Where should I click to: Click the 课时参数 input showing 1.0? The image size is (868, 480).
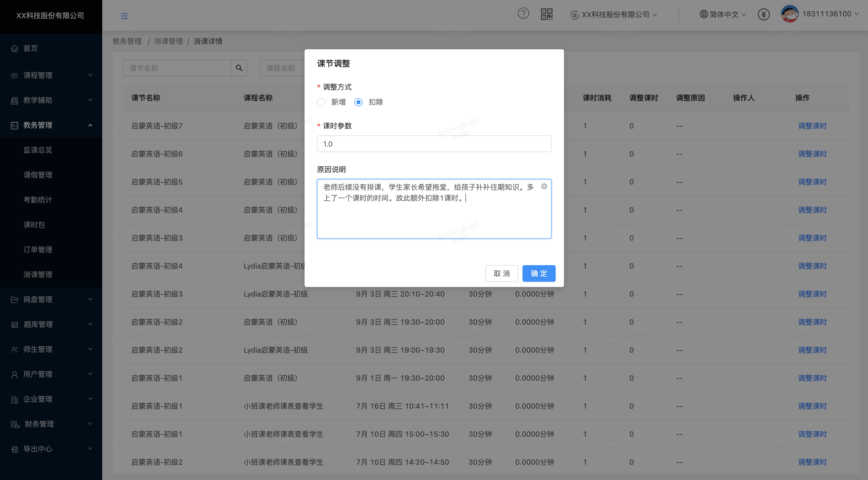click(x=434, y=143)
